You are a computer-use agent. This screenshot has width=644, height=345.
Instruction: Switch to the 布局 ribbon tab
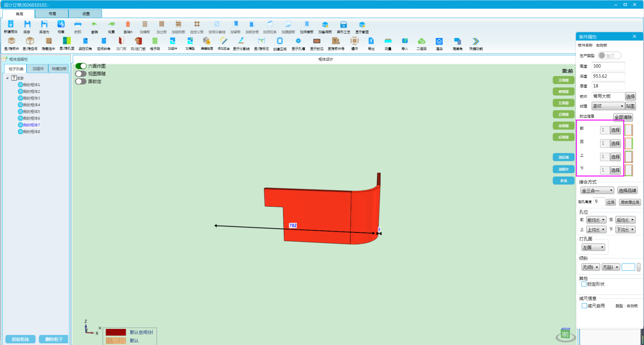pos(52,14)
